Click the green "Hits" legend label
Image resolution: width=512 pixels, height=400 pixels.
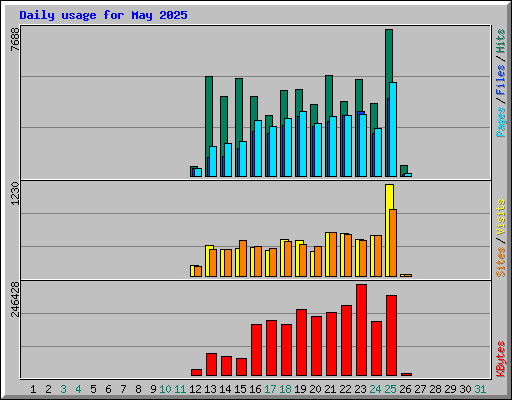click(501, 41)
